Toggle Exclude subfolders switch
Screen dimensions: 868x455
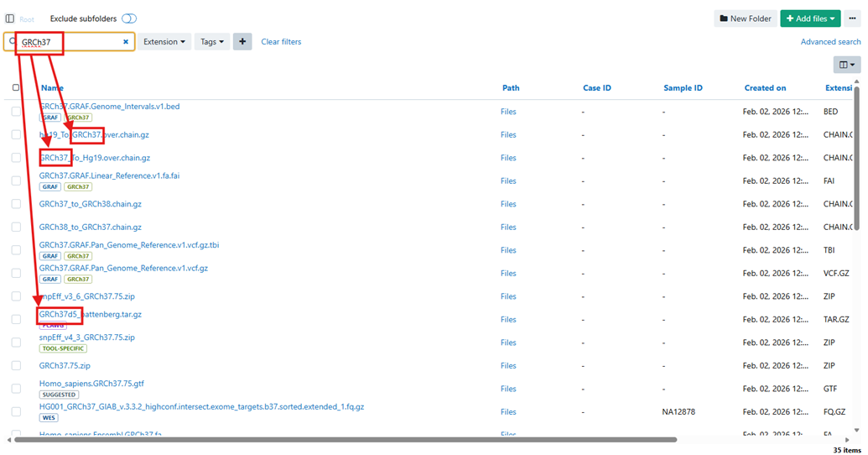pos(129,18)
